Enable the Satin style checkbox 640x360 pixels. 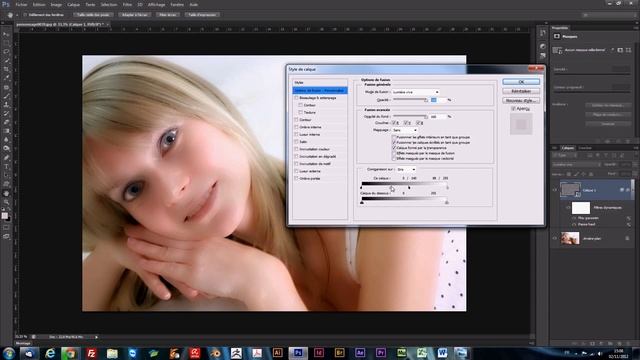pos(296,142)
